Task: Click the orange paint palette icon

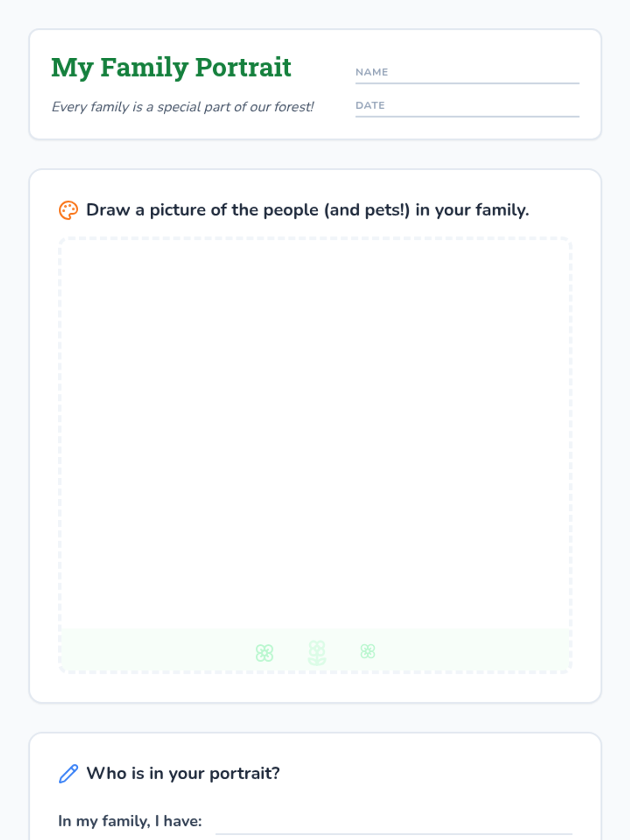Action: [x=68, y=210]
